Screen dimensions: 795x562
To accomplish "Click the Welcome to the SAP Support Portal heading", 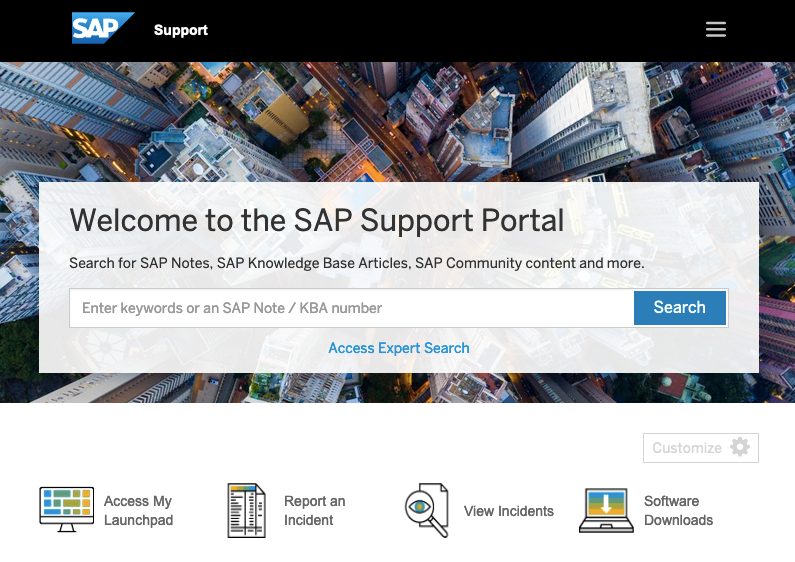I will (317, 220).
